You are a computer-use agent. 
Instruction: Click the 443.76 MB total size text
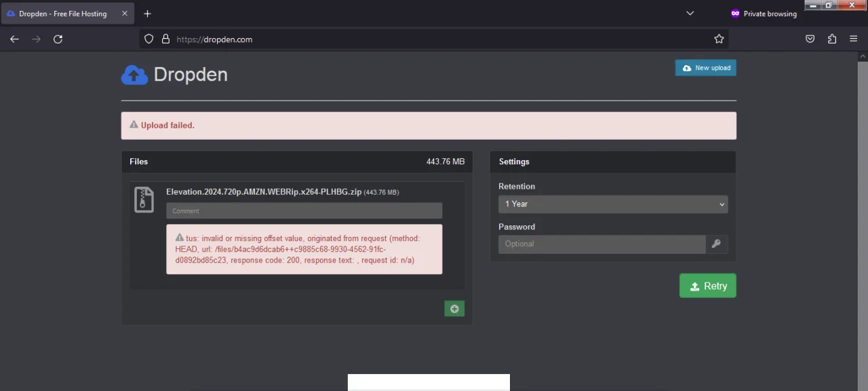[x=446, y=162]
